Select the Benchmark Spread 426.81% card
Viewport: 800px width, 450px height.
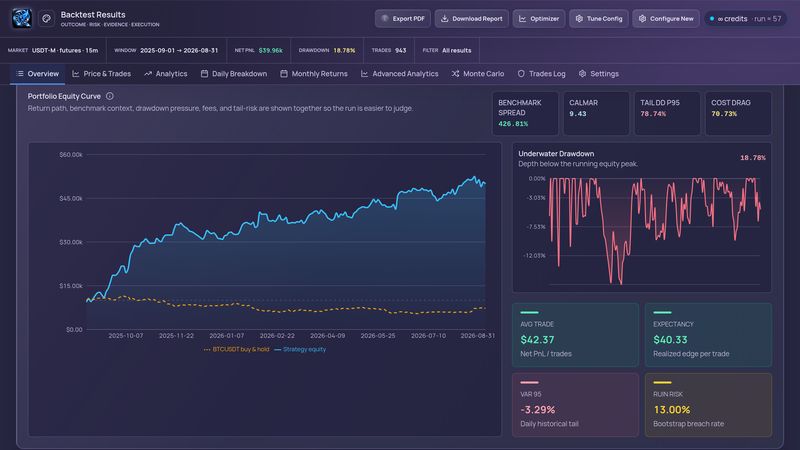pyautogui.click(x=524, y=113)
